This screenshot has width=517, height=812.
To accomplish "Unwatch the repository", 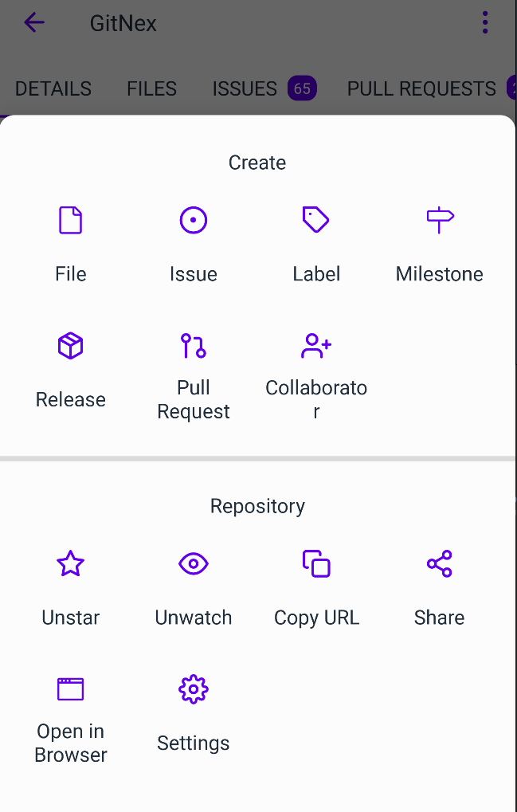I will (193, 588).
